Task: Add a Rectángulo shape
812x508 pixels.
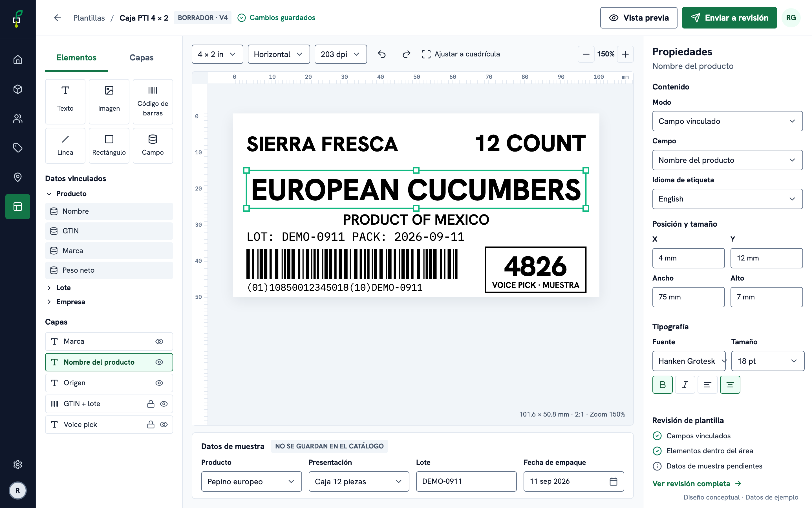Action: [109, 145]
